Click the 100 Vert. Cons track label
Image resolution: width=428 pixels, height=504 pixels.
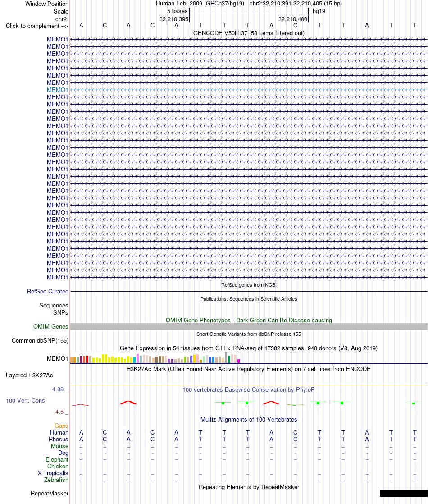[x=25, y=401]
